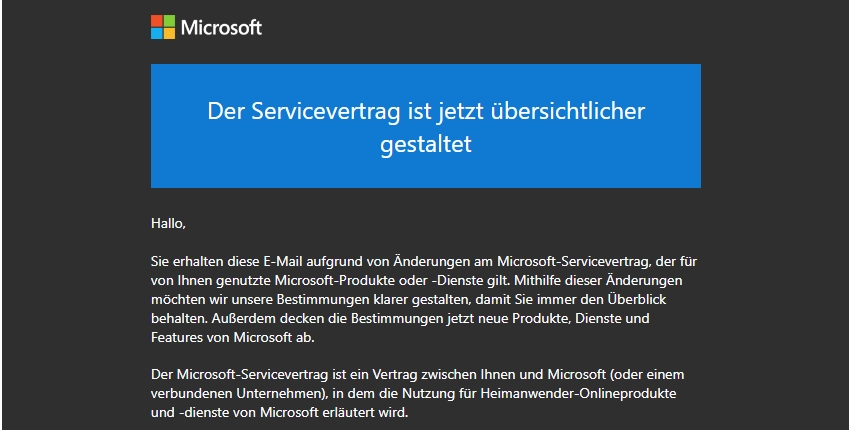
Task: Click the green square of Microsoft logo
Action: 169,21
